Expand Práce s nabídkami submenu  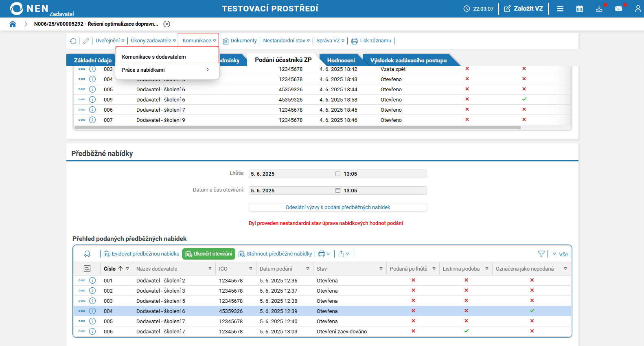coord(167,70)
